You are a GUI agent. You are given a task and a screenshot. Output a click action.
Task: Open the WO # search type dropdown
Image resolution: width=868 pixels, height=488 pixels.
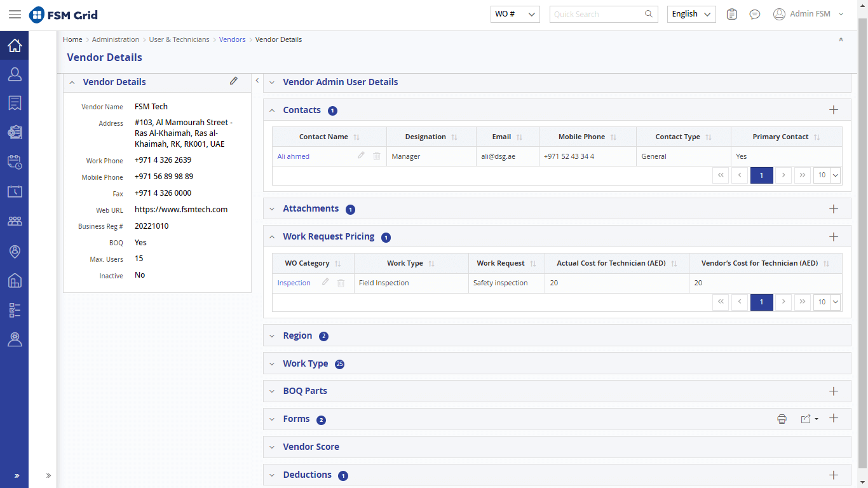coord(515,14)
